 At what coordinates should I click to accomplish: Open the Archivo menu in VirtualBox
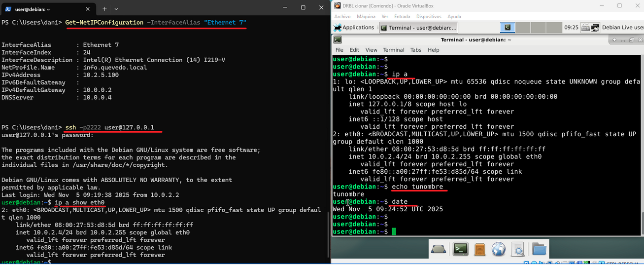342,17
